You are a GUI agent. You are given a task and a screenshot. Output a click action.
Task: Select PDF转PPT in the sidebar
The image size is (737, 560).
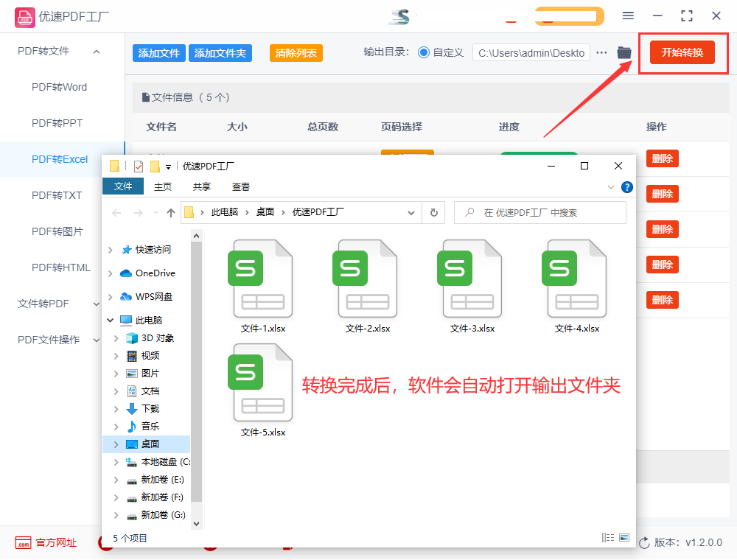57,124
